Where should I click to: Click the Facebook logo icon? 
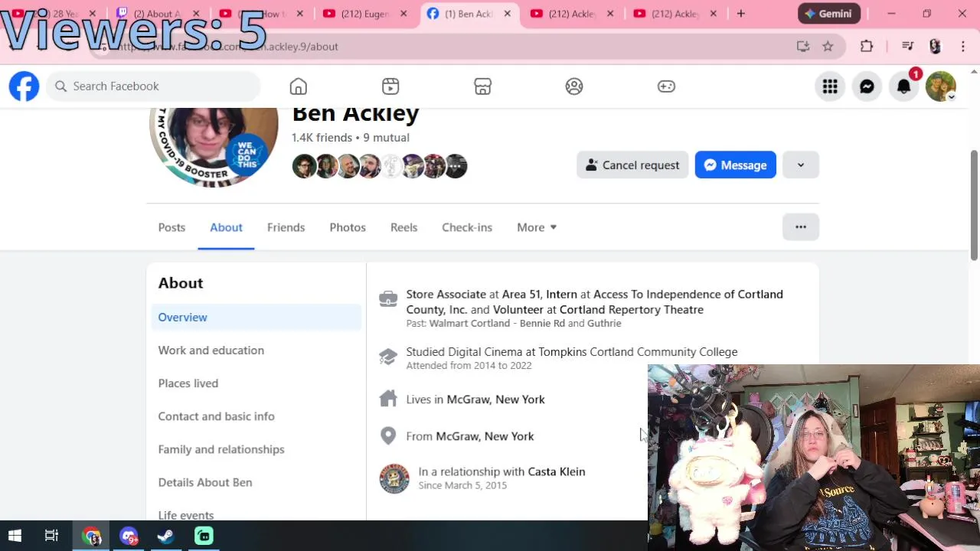[24, 86]
